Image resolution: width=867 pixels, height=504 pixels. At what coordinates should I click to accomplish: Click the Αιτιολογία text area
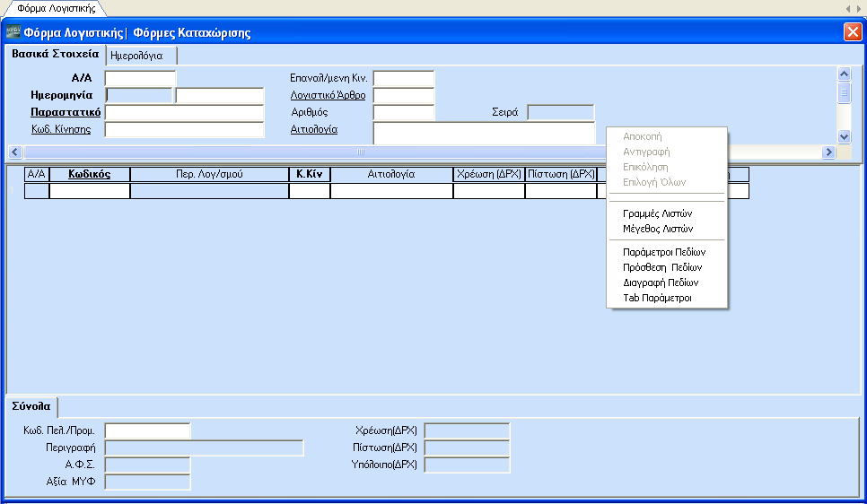pyautogui.click(x=484, y=134)
